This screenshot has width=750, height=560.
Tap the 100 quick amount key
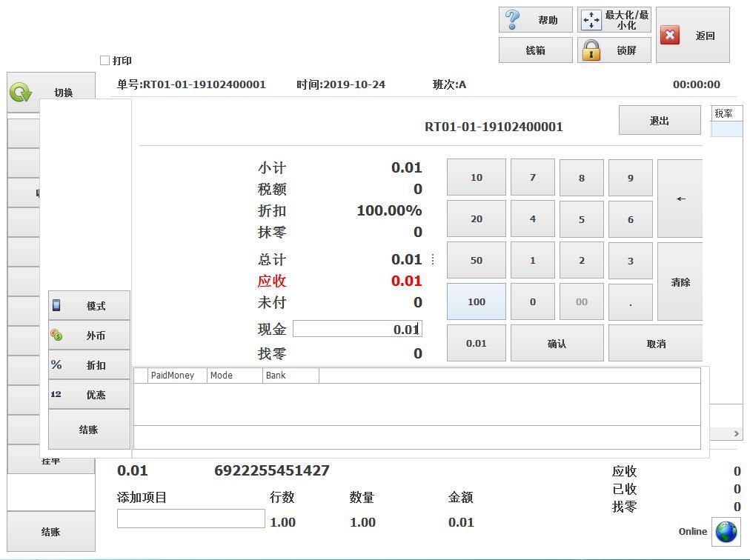(x=476, y=301)
